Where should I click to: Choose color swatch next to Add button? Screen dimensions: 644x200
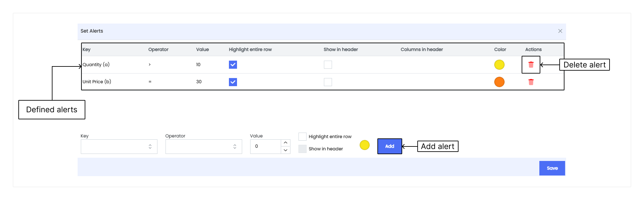365,145
